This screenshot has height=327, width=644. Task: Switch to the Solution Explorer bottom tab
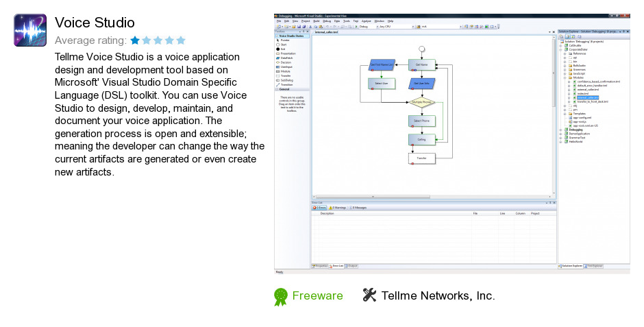[x=571, y=266]
